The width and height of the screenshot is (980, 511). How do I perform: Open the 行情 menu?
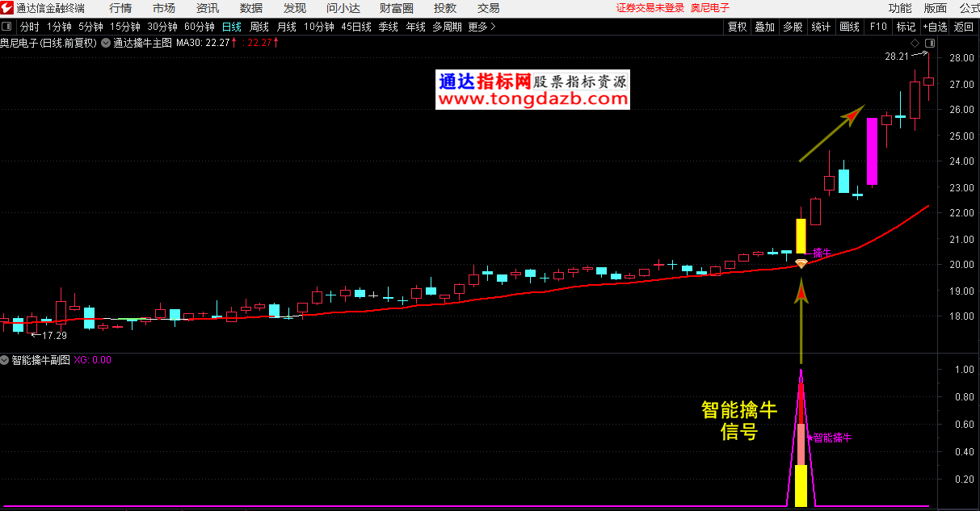120,8
